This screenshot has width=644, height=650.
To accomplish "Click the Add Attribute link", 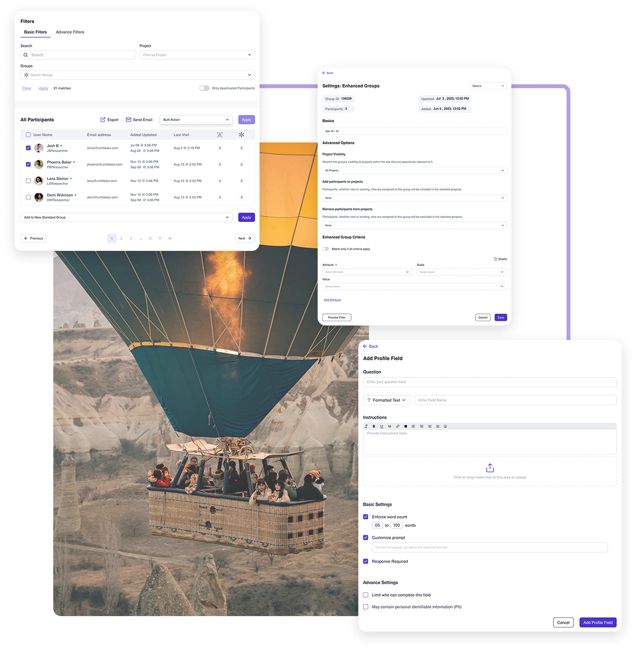I will (332, 300).
